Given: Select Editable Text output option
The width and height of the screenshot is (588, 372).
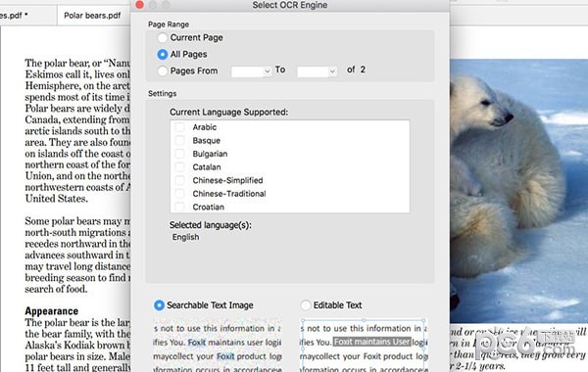Looking at the screenshot, I should [x=306, y=305].
